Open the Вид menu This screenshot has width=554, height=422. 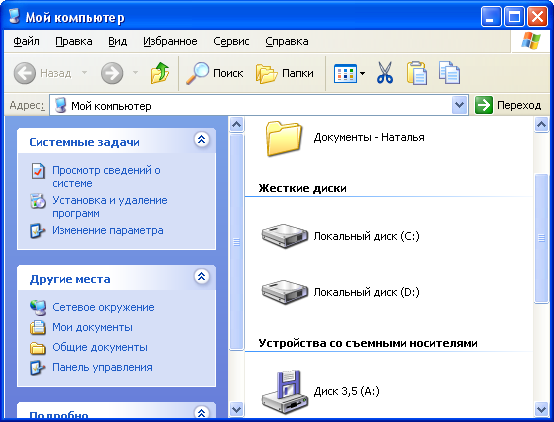click(x=117, y=41)
